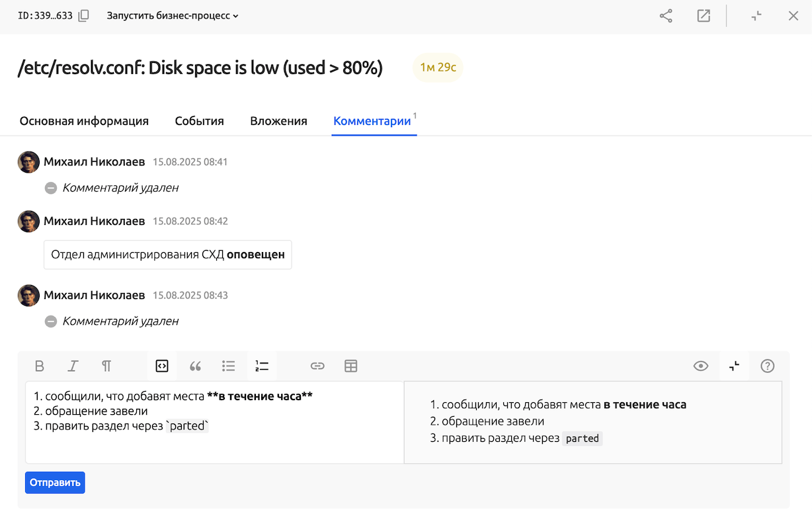The image size is (812, 516).
Task: Open the issue in a new window
Action: click(x=704, y=15)
